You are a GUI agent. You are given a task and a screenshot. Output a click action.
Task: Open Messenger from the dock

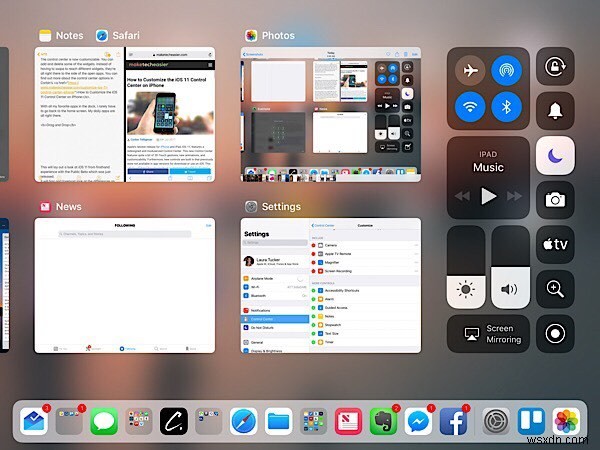coord(418,421)
